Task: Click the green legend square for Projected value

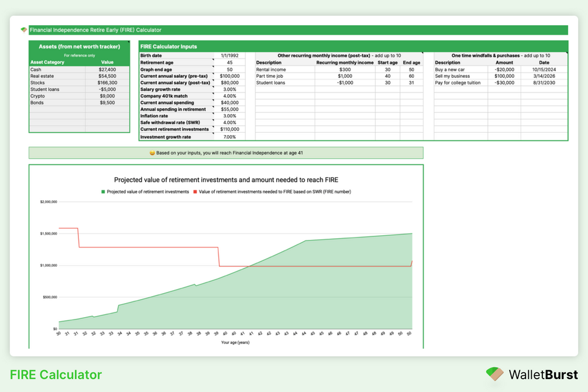Action: click(x=103, y=192)
